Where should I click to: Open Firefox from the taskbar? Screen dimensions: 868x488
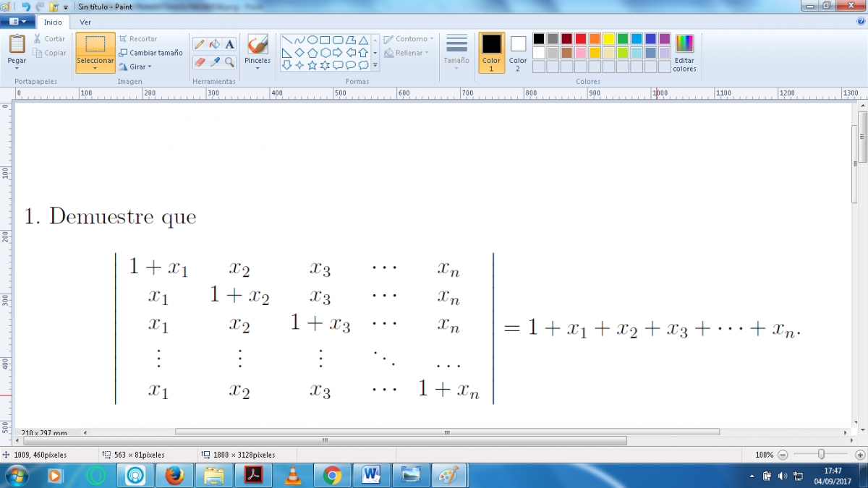click(174, 475)
